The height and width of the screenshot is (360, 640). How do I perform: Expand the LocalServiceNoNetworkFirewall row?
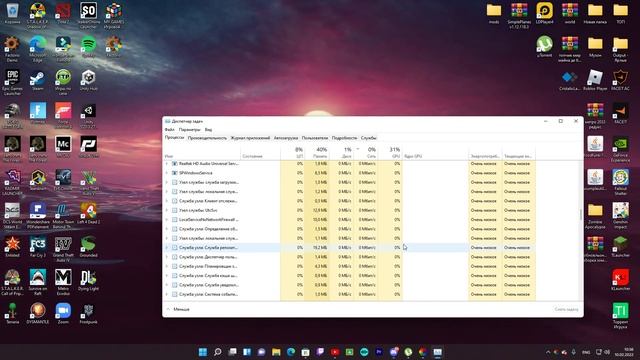click(x=167, y=220)
